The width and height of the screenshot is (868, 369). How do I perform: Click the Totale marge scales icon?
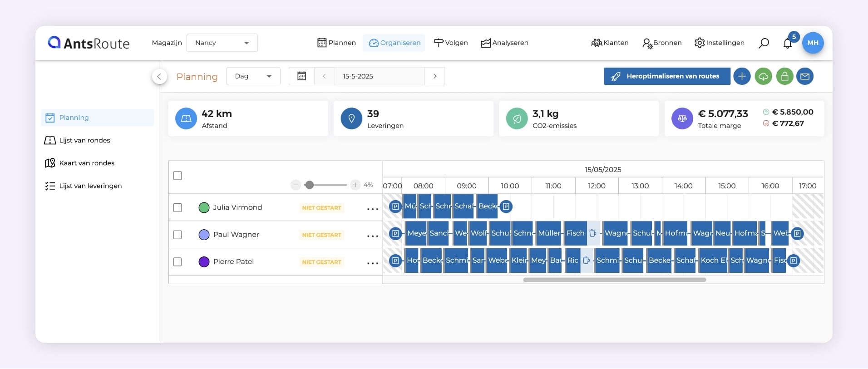click(682, 118)
